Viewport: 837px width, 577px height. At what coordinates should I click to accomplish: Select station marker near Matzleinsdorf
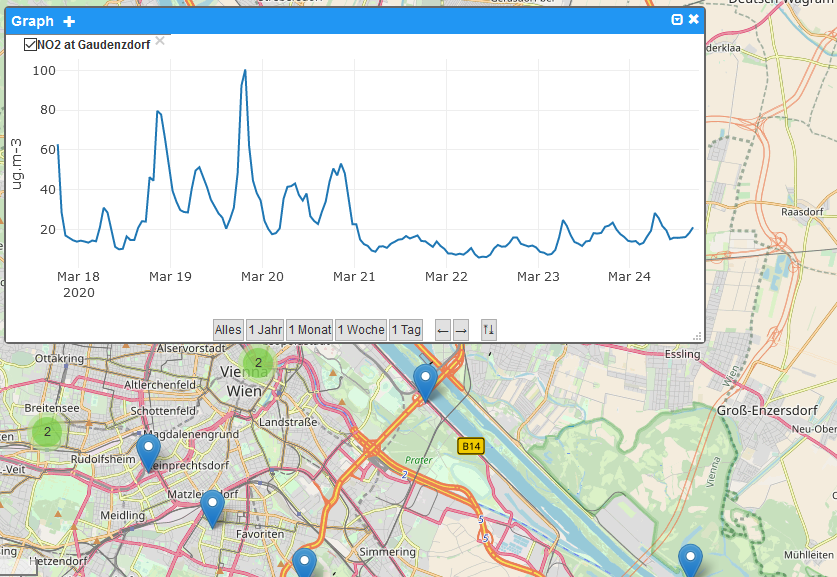tap(212, 509)
